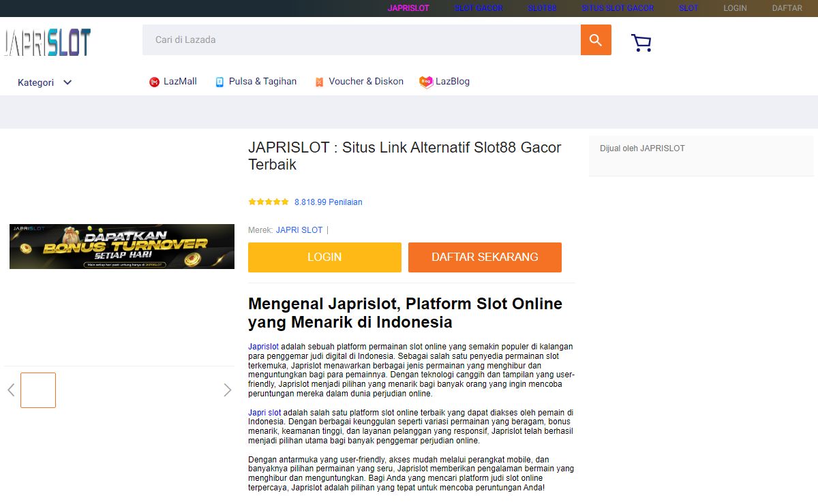The image size is (818, 504).
Task: Click the LazMall icon
Action: (154, 82)
